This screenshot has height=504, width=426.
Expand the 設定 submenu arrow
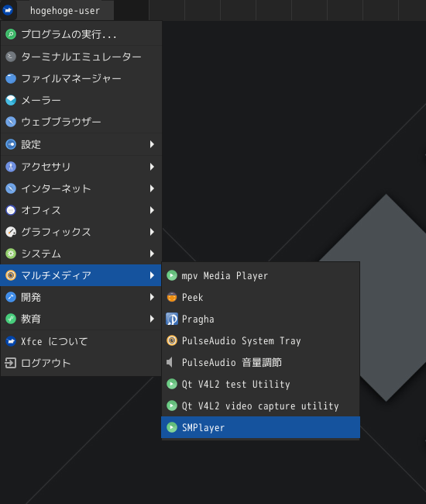[152, 144]
